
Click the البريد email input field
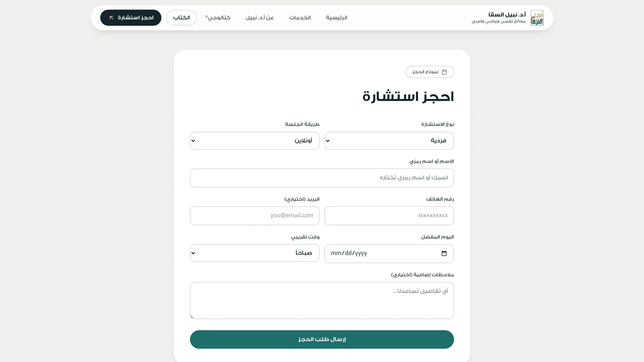[x=255, y=216]
